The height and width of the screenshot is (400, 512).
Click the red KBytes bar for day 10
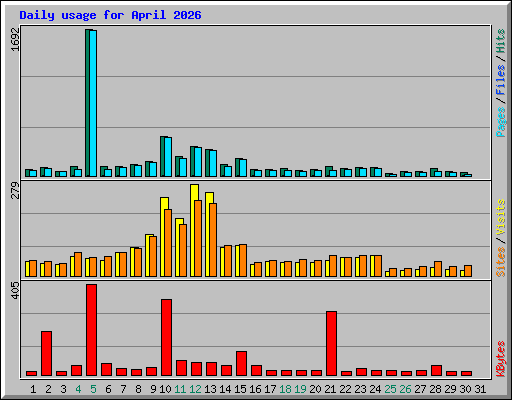pyautogui.click(x=167, y=337)
